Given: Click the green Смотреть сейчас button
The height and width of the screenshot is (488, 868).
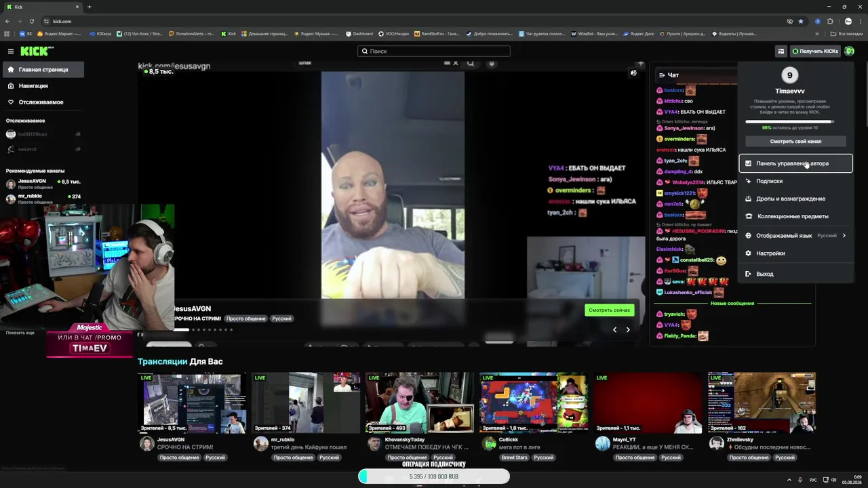Looking at the screenshot, I should [x=610, y=310].
